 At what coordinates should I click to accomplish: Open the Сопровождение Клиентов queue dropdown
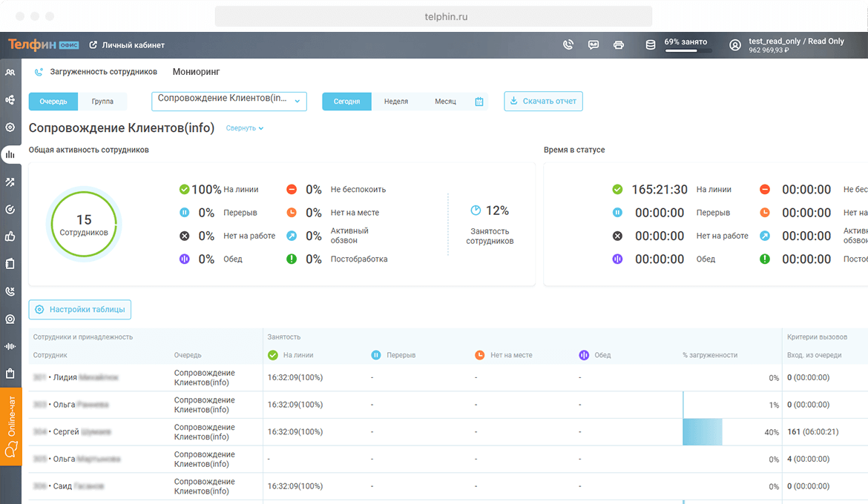coord(228,101)
